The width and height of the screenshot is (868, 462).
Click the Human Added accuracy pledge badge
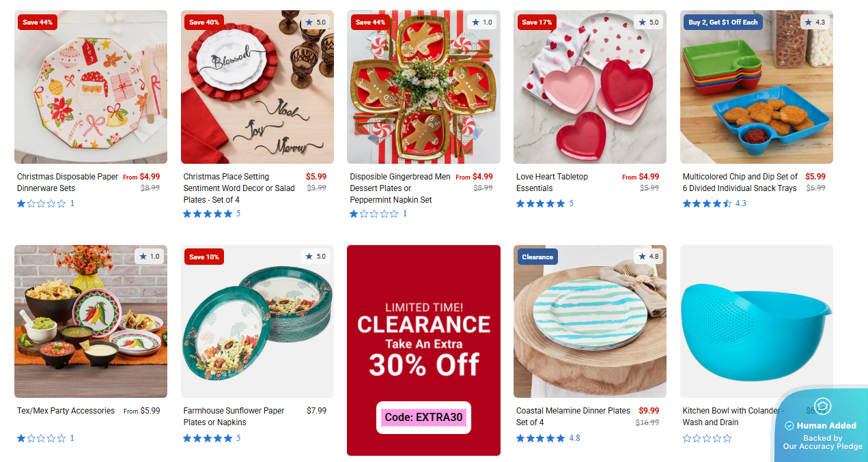[820, 425]
